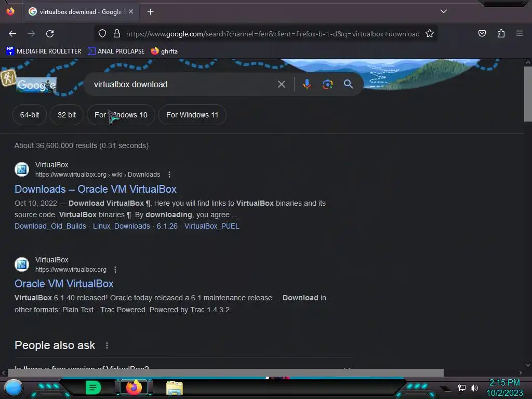Open the extensions puzzle icon

click(501, 33)
